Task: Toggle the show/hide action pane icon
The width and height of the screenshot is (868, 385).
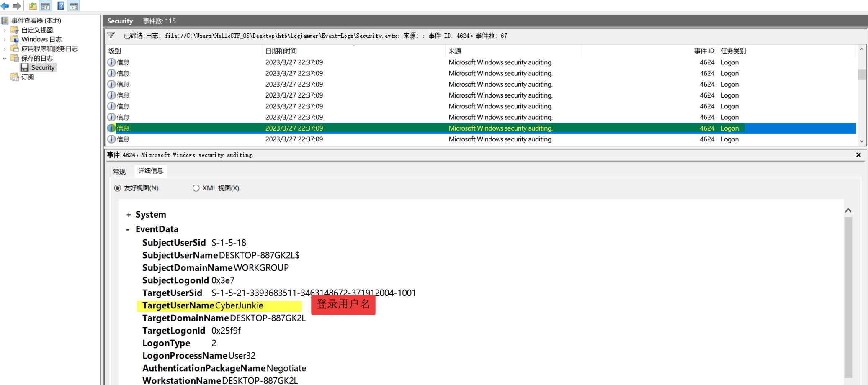Action: point(74,6)
